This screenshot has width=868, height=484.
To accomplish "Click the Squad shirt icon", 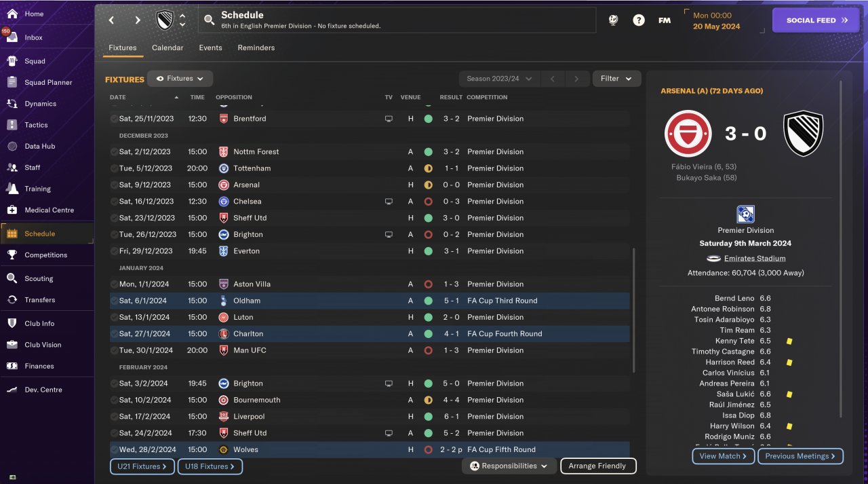I will pyautogui.click(x=12, y=61).
